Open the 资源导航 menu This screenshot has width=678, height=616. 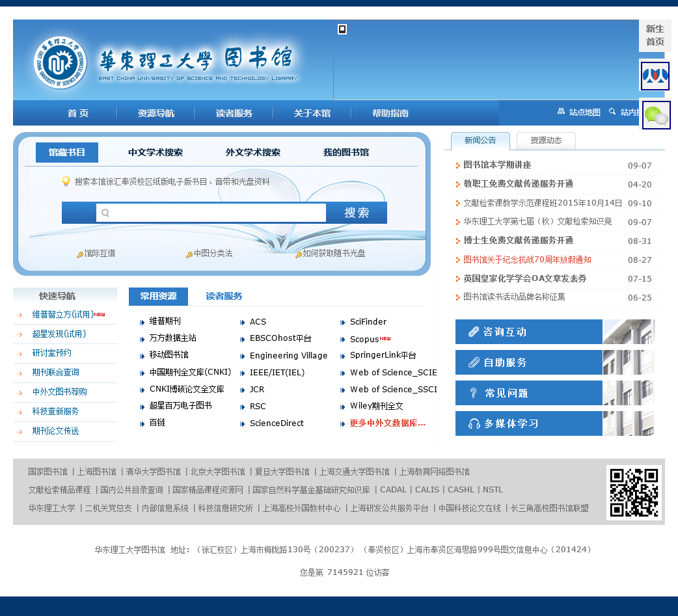pyautogui.click(x=156, y=113)
